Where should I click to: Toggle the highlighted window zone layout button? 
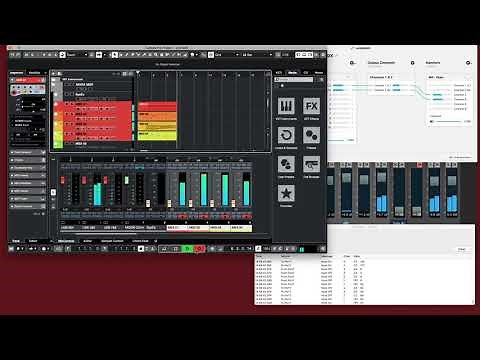click(304, 54)
